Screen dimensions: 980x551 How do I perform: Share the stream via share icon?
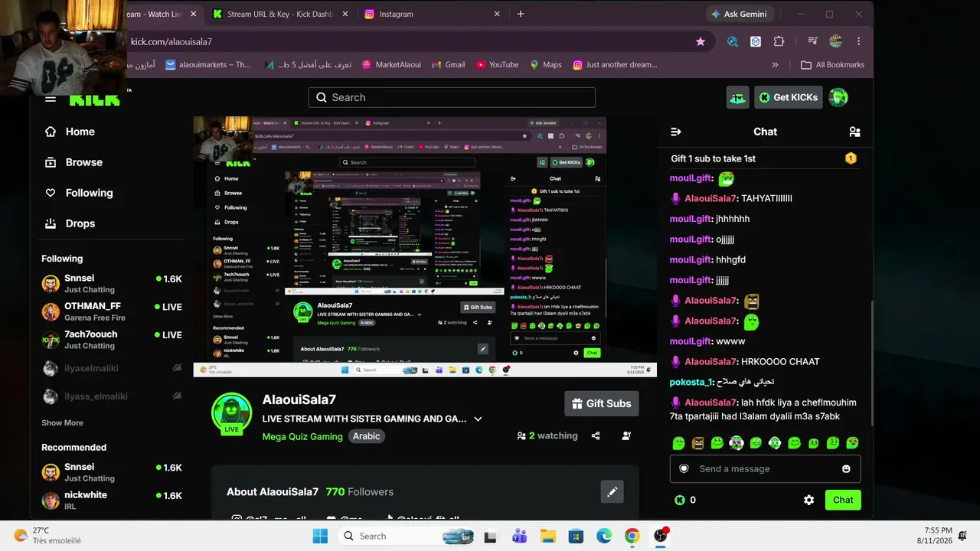pos(596,435)
